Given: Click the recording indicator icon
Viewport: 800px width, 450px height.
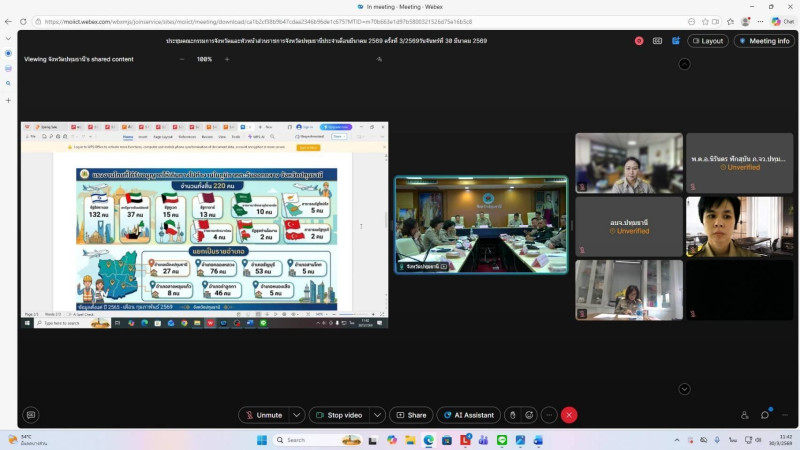Looking at the screenshot, I should [x=640, y=41].
